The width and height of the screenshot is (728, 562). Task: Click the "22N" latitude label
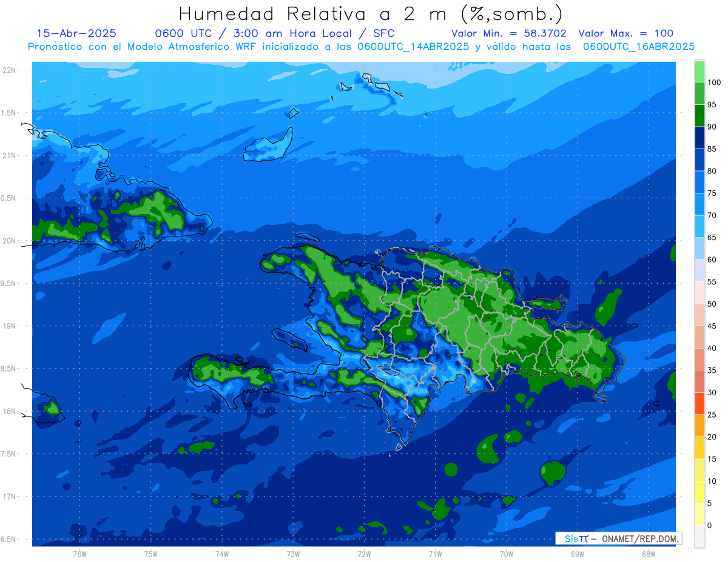[x=8, y=70]
